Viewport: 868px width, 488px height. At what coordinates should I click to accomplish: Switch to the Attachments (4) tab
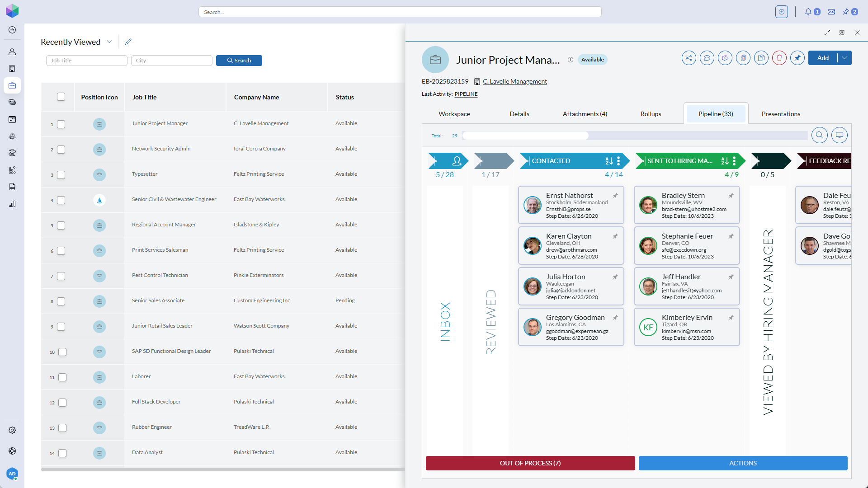coord(585,114)
